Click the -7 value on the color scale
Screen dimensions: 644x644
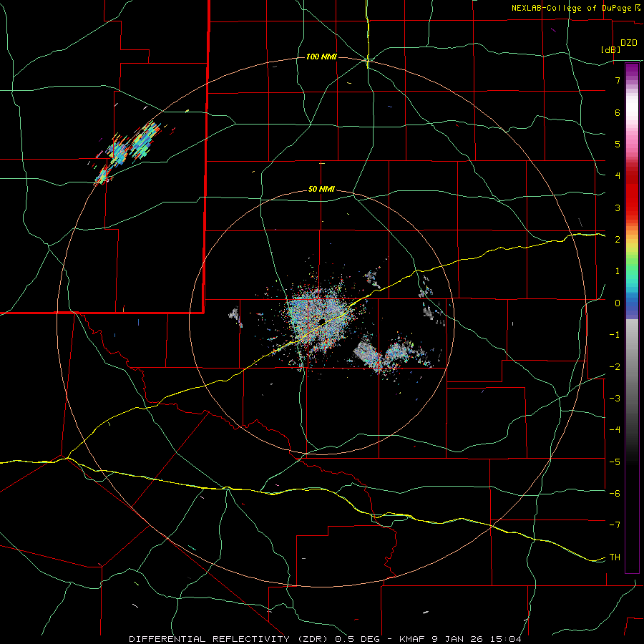615,525
